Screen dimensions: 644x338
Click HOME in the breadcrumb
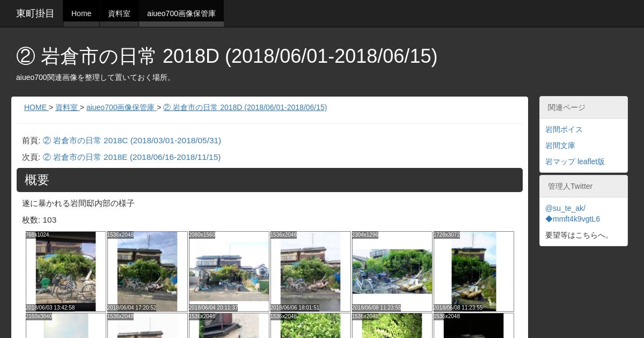click(x=35, y=107)
